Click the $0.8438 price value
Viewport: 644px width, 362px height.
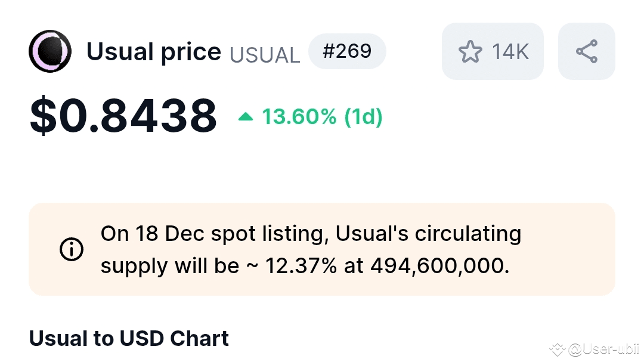123,116
